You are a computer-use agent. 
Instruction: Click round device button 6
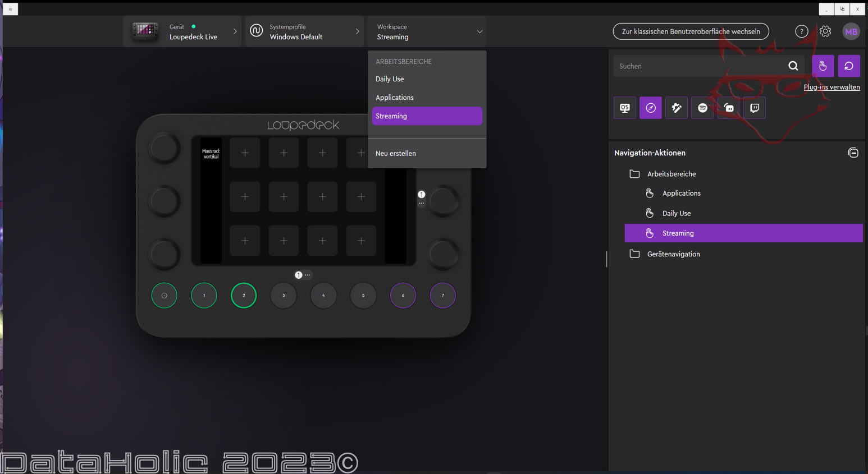[403, 296]
